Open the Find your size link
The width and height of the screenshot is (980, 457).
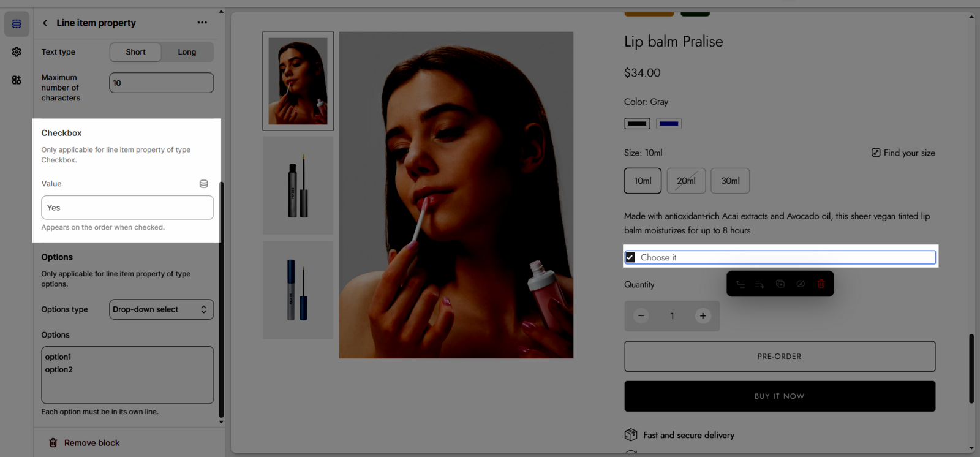pyautogui.click(x=903, y=153)
